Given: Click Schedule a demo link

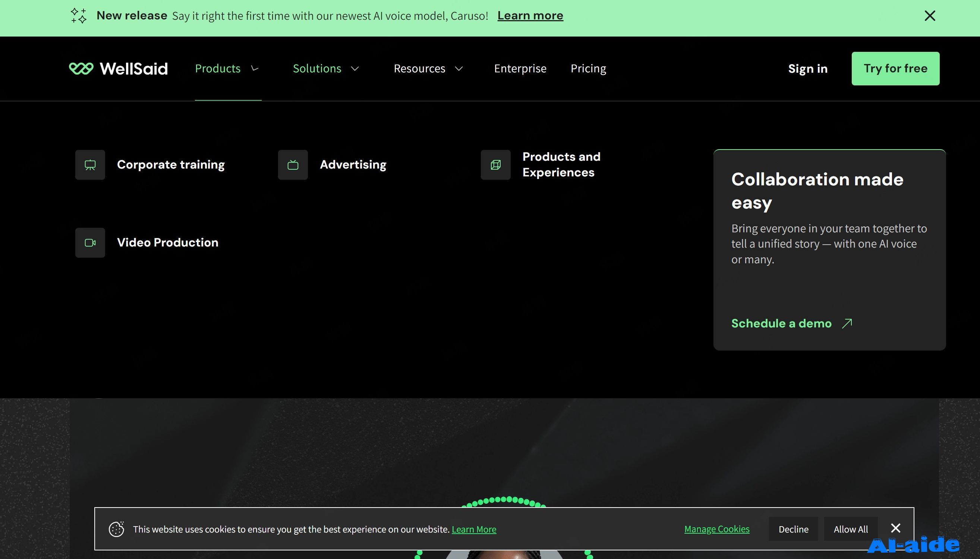Looking at the screenshot, I should (781, 324).
